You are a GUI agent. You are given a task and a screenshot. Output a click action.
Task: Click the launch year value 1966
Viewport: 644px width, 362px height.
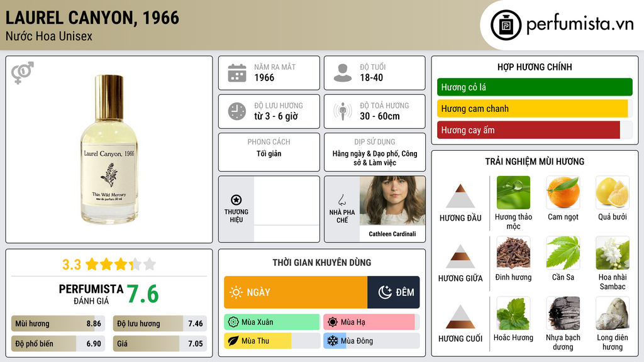pos(264,77)
